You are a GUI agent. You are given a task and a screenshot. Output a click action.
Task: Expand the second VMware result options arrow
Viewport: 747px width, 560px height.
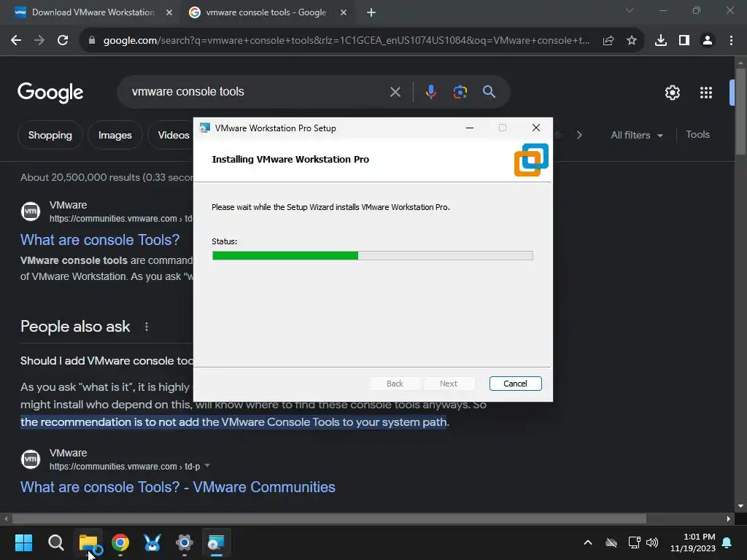(206, 466)
